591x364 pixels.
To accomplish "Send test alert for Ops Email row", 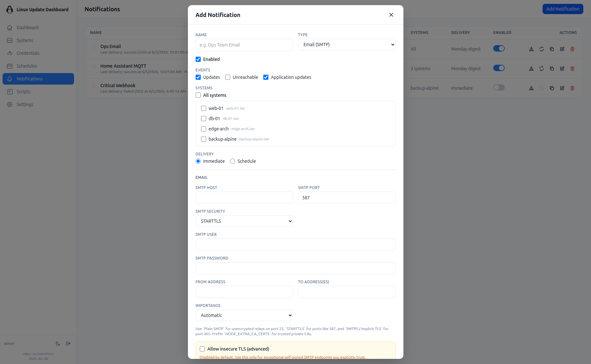I will (x=531, y=49).
